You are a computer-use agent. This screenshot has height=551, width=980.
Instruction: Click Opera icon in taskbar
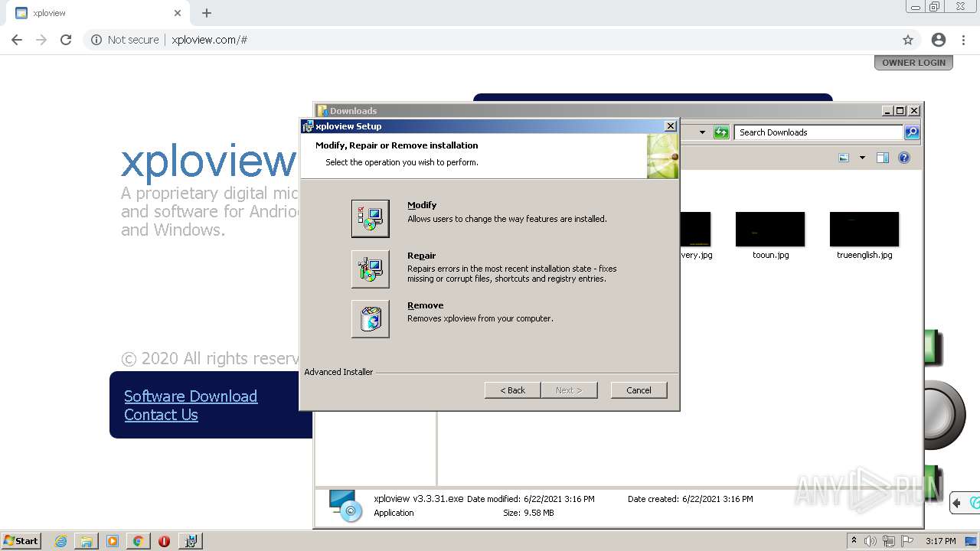point(164,541)
